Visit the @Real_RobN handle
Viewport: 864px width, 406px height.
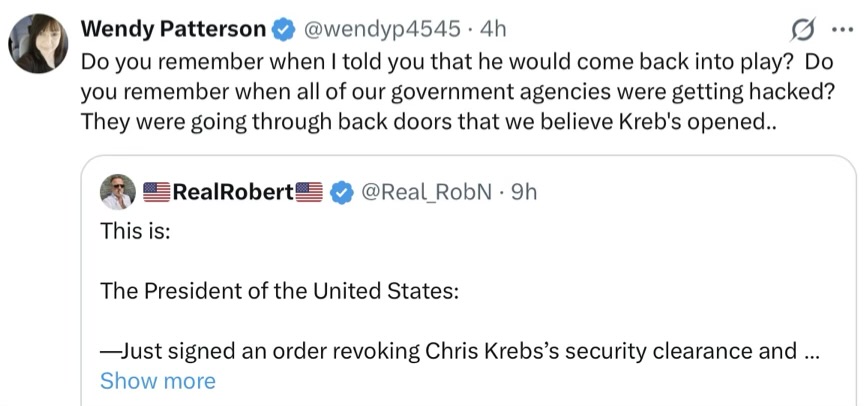424,192
